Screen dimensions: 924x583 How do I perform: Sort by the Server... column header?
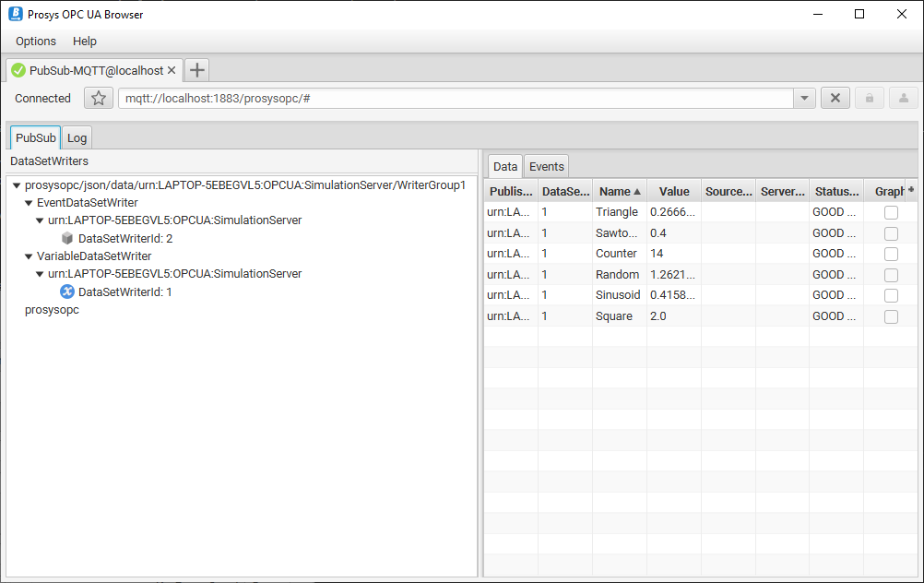(783, 192)
